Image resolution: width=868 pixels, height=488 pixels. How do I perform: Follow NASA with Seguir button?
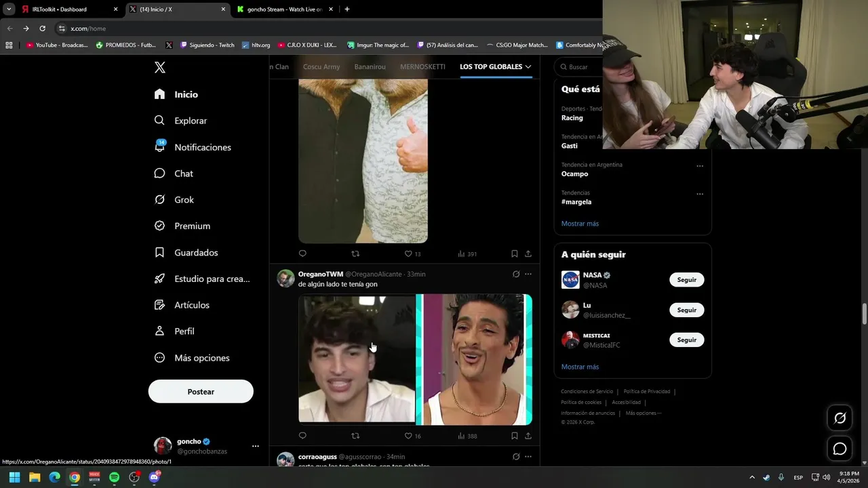click(x=686, y=280)
